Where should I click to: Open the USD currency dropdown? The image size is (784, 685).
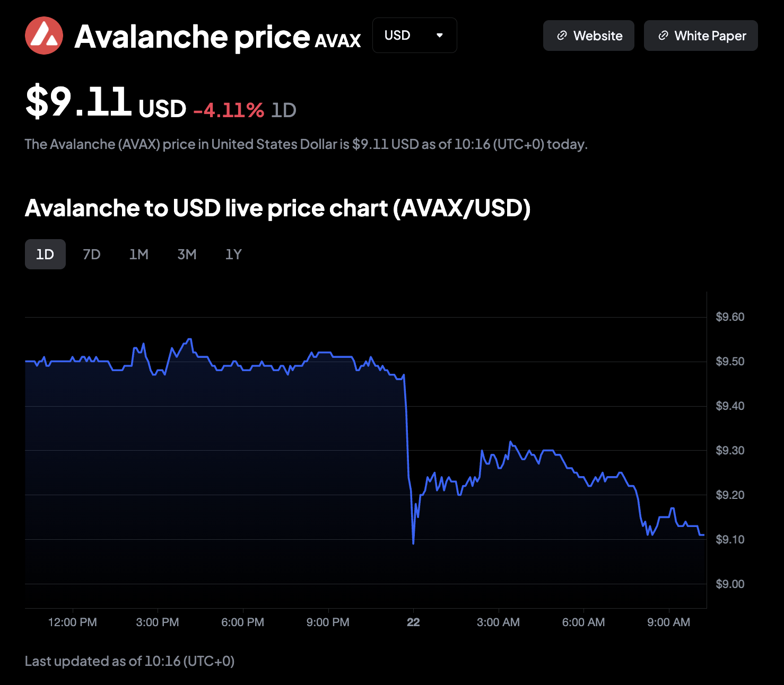[x=414, y=36]
